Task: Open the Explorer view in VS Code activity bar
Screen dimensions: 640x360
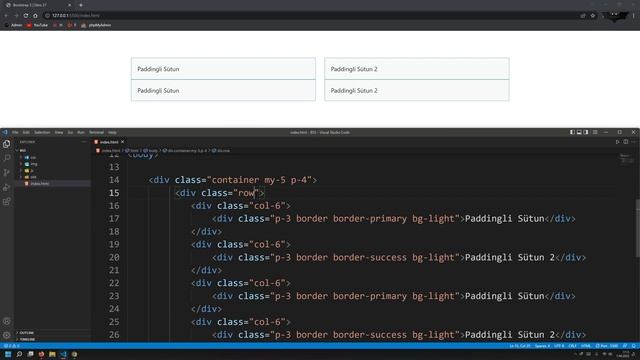Action: [7, 144]
